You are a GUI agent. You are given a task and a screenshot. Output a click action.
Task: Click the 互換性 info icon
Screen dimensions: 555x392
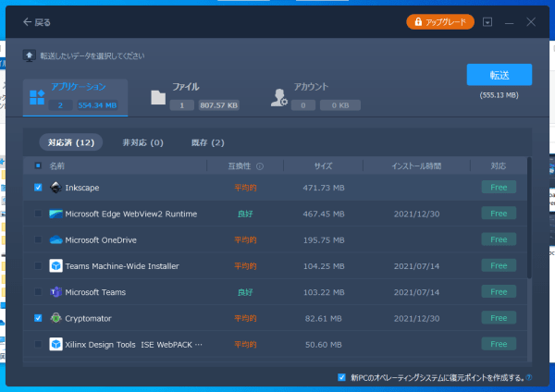pos(260,166)
